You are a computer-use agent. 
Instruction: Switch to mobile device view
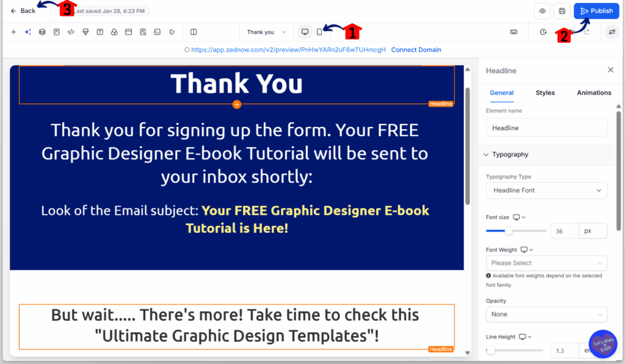click(x=319, y=32)
